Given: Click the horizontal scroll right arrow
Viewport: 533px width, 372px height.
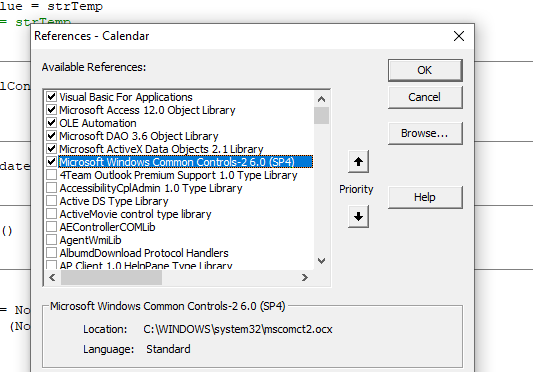Looking at the screenshot, I should point(305,277).
